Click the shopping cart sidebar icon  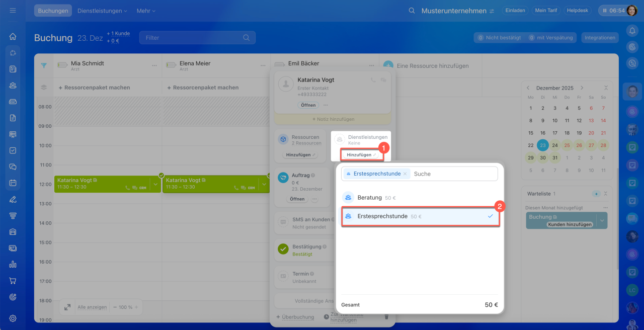click(13, 281)
